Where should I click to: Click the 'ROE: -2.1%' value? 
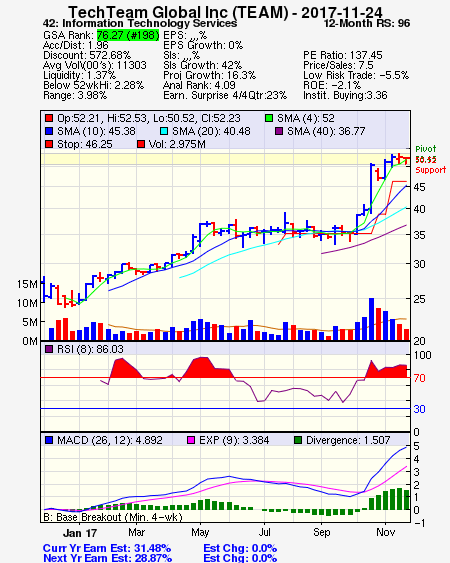332,85
